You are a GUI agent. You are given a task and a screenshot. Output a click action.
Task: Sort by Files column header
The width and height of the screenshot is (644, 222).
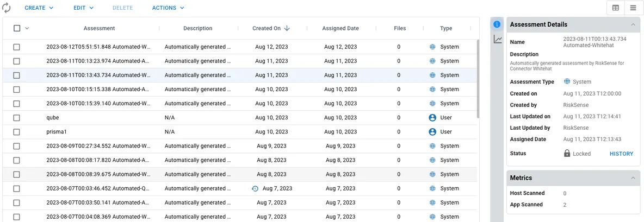399,28
